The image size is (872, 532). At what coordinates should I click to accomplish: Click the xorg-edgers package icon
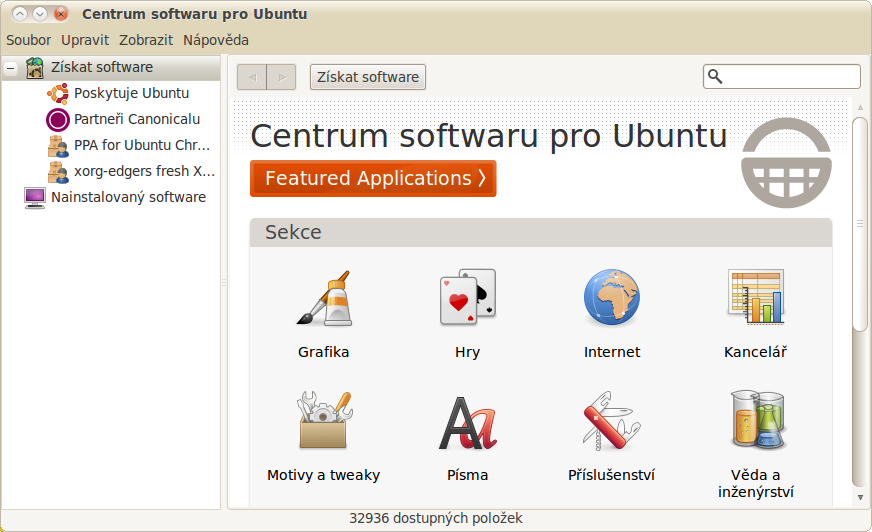tap(58, 172)
